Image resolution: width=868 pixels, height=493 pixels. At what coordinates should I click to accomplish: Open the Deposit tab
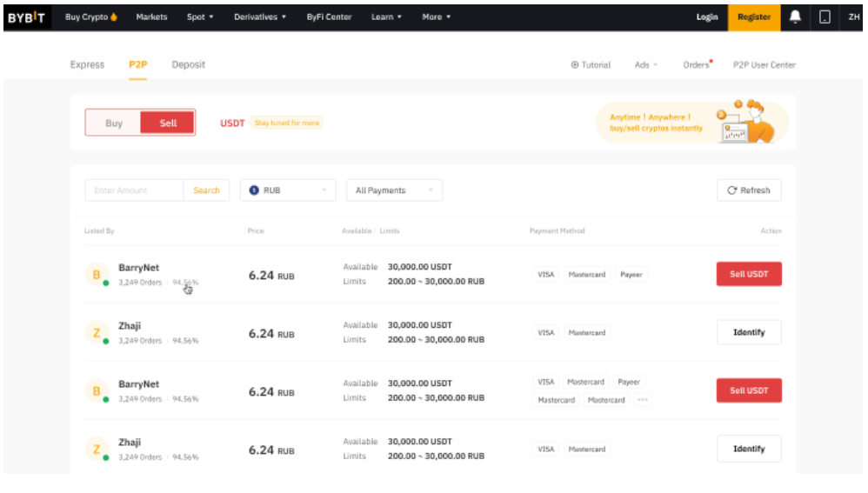coord(189,65)
